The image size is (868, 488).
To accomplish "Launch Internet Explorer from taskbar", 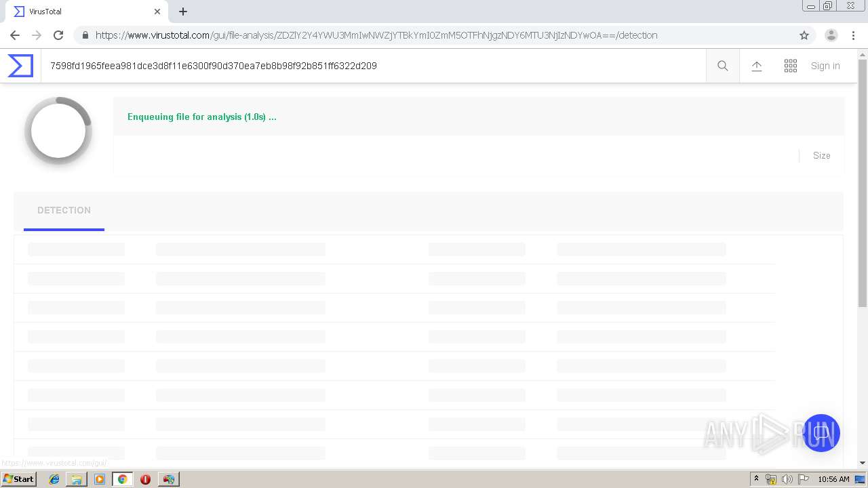I will click(x=54, y=479).
